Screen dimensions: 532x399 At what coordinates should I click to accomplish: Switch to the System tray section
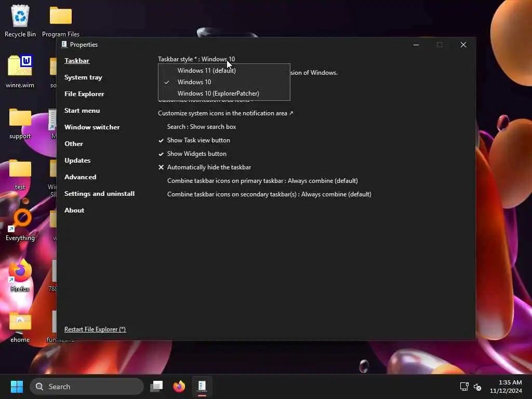coord(83,77)
